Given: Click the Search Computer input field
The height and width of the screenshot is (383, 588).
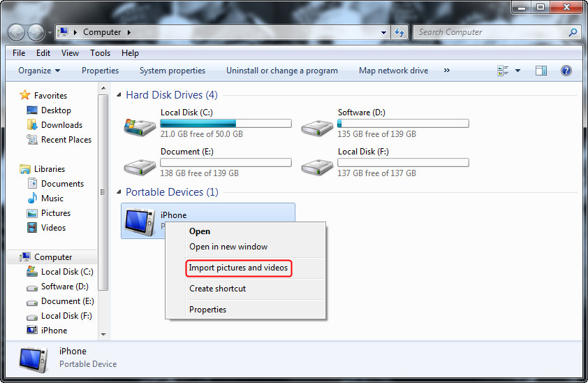Looking at the screenshot, I should 491,33.
